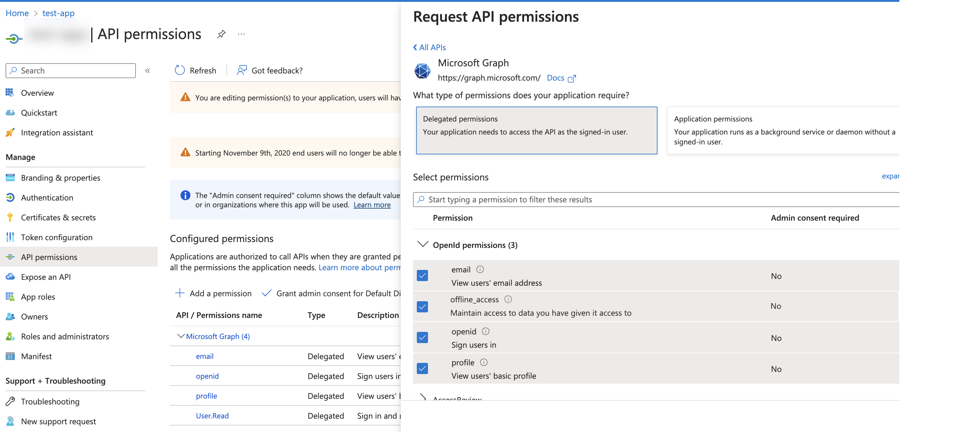The height and width of the screenshot is (432, 980).
Task: Click the external link icon next to Docs
Action: (x=572, y=78)
